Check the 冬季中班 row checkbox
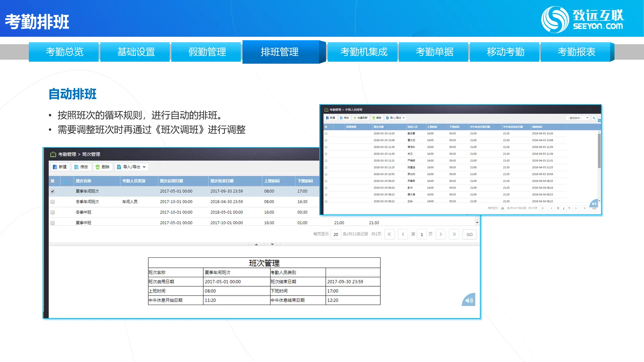The image size is (644, 362). click(x=53, y=212)
